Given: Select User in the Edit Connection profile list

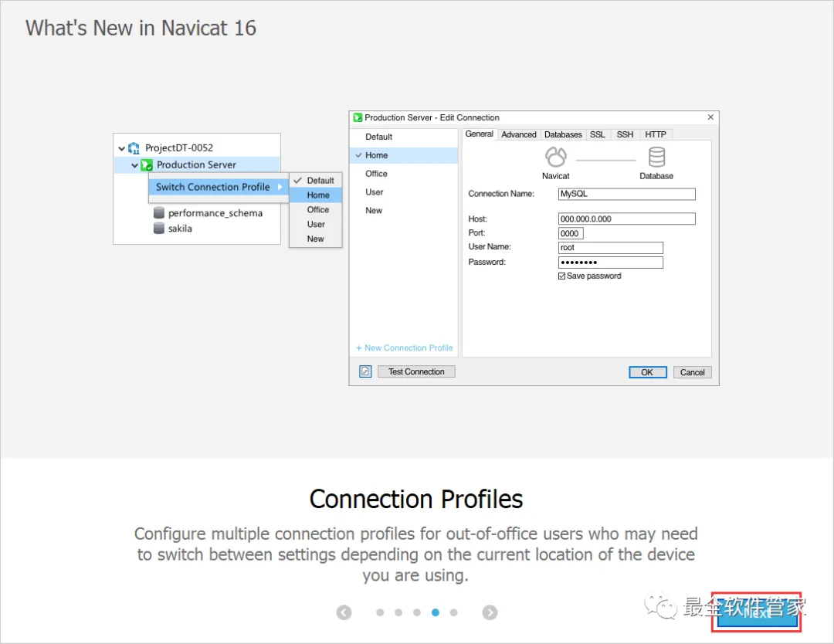Looking at the screenshot, I should pos(404,192).
